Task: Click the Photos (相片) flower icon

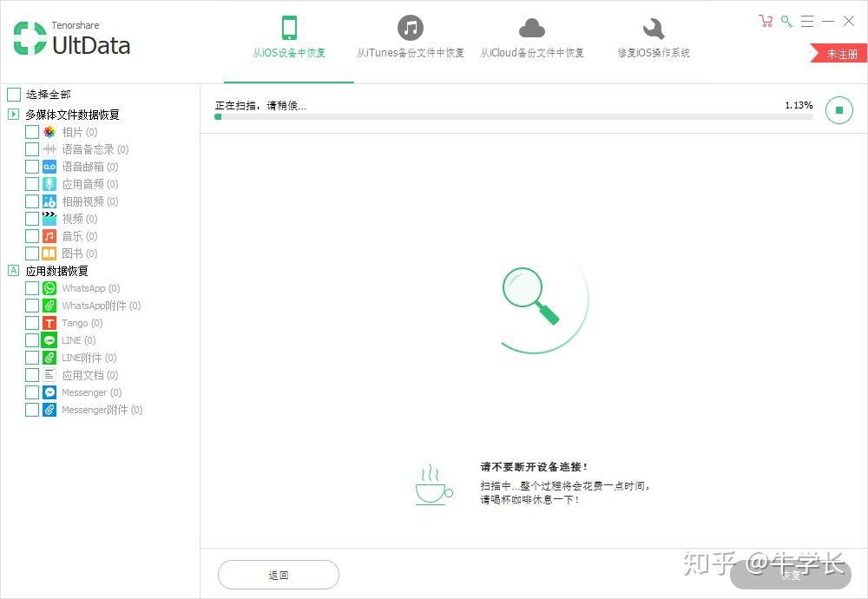Action: [x=49, y=132]
